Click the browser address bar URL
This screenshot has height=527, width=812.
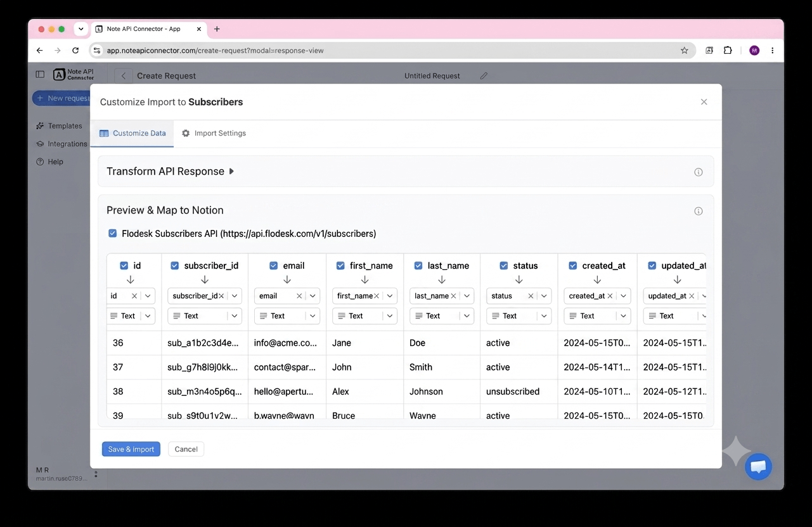(216, 51)
